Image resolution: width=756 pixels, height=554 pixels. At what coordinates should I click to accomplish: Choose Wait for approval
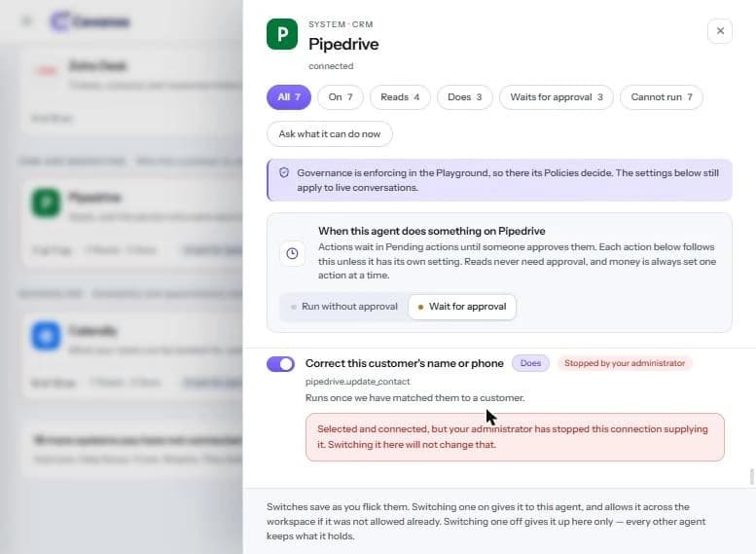pos(462,307)
